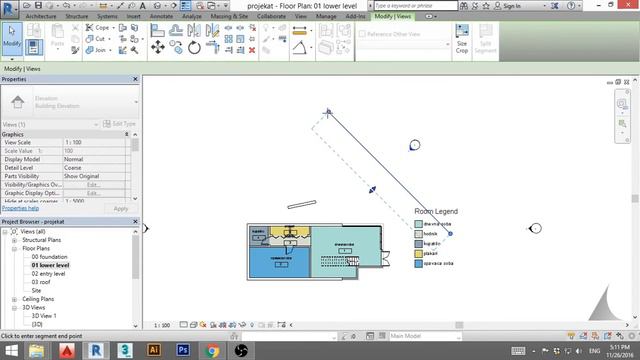
Task: Select the Align tool
Action: (x=157, y=30)
